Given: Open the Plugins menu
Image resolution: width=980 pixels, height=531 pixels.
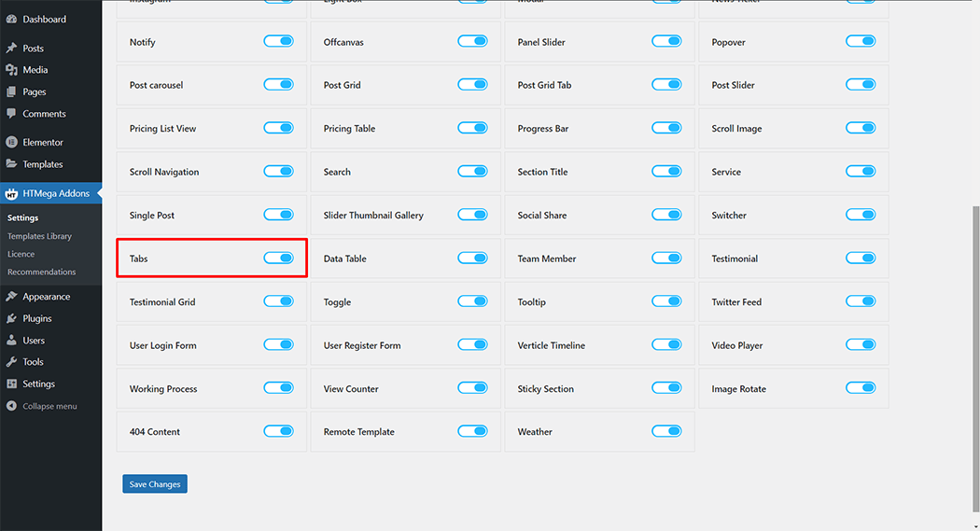Looking at the screenshot, I should click(x=37, y=318).
